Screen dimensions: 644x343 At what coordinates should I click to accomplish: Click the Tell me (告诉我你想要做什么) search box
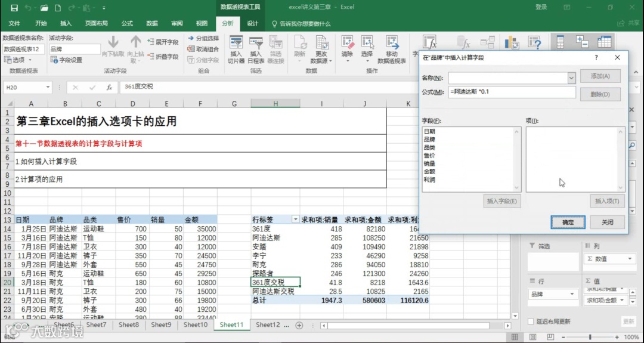(302, 24)
